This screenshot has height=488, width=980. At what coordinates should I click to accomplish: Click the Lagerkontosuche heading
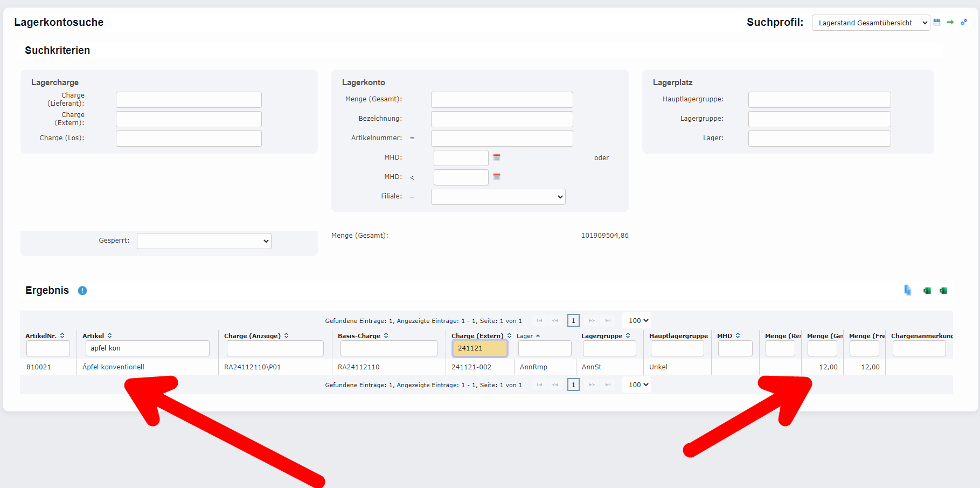click(58, 22)
